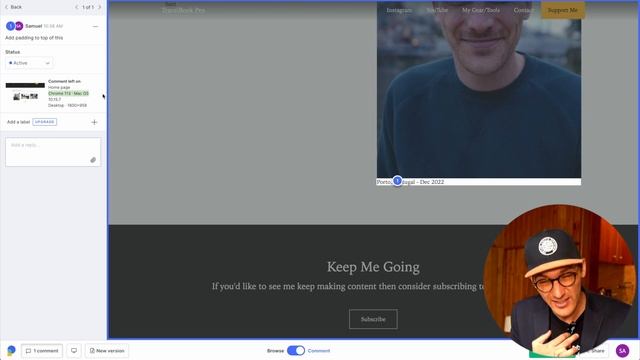Click the presenter webcam bubble
This screenshot has height=360, width=640.
point(560,280)
